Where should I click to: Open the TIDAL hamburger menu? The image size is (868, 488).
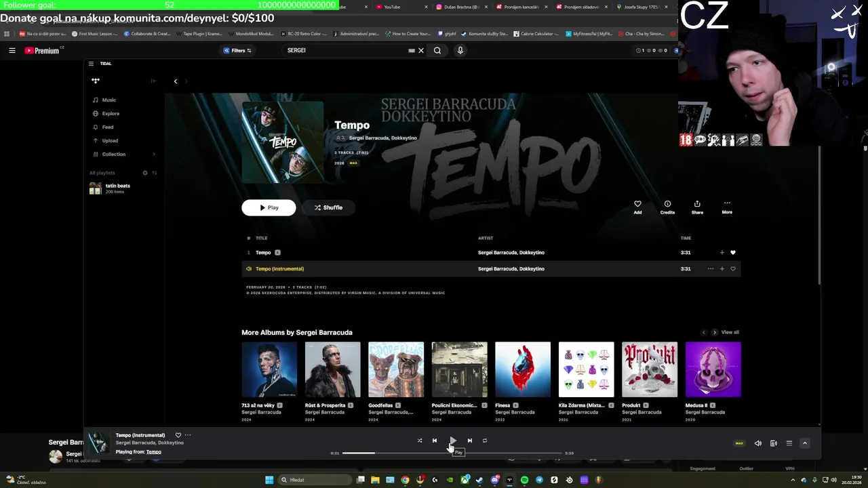[91, 64]
